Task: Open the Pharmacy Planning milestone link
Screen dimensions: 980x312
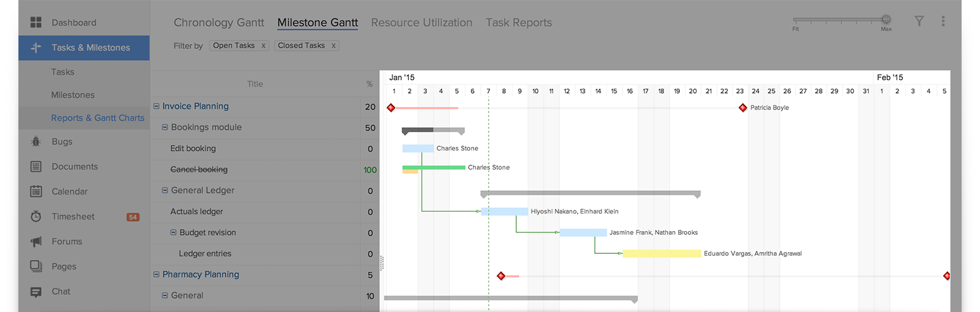Action: [200, 275]
